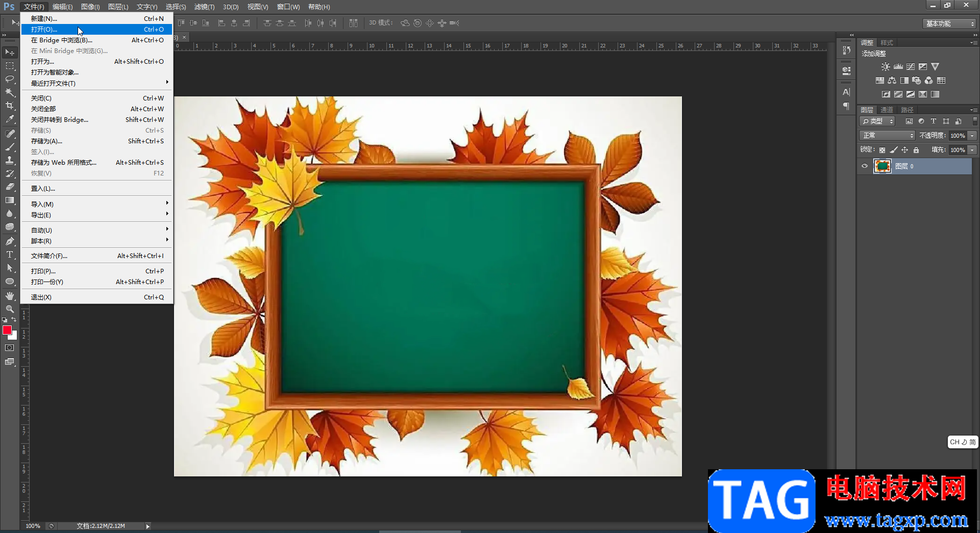This screenshot has width=980, height=533.
Task: Toggle lock transparent pixels
Action: [882, 150]
